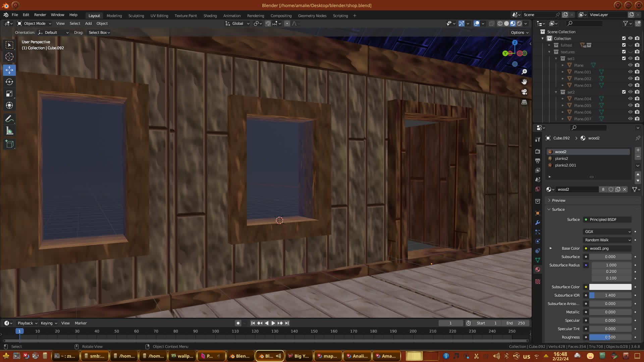Click the Subsurface Color white swatch
644x362 pixels.
[x=610, y=287]
